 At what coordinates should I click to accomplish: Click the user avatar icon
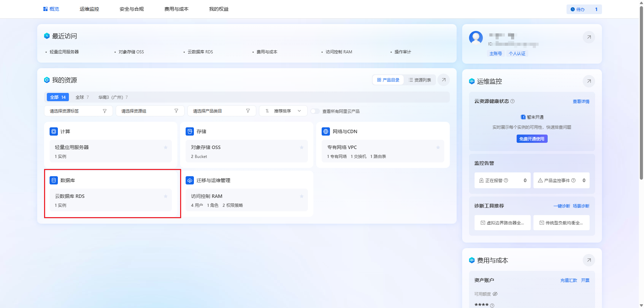coord(476,38)
